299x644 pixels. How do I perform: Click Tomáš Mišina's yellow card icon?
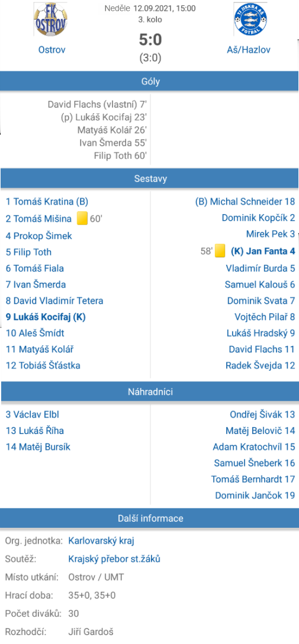click(x=82, y=218)
